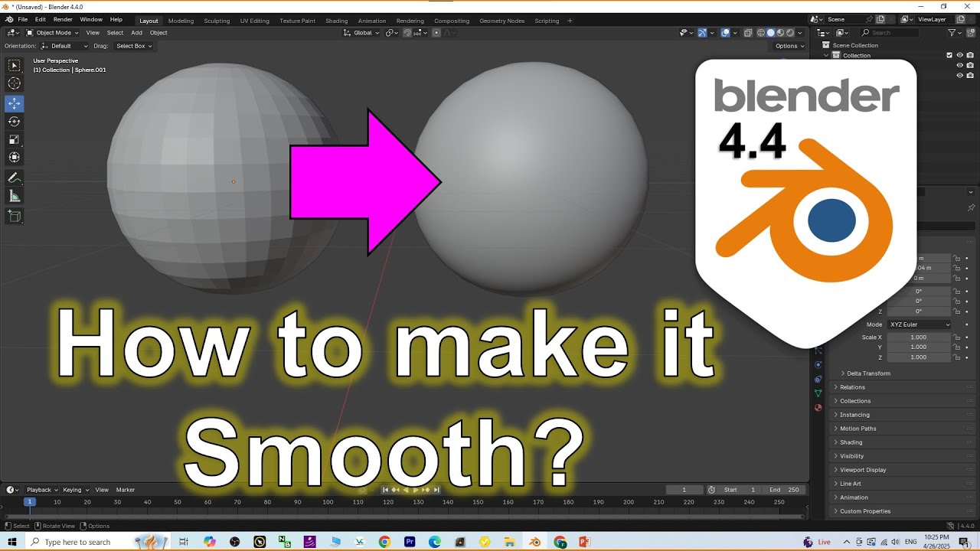The image size is (980, 551).
Task: Select the Transform tool
Action: tap(14, 157)
